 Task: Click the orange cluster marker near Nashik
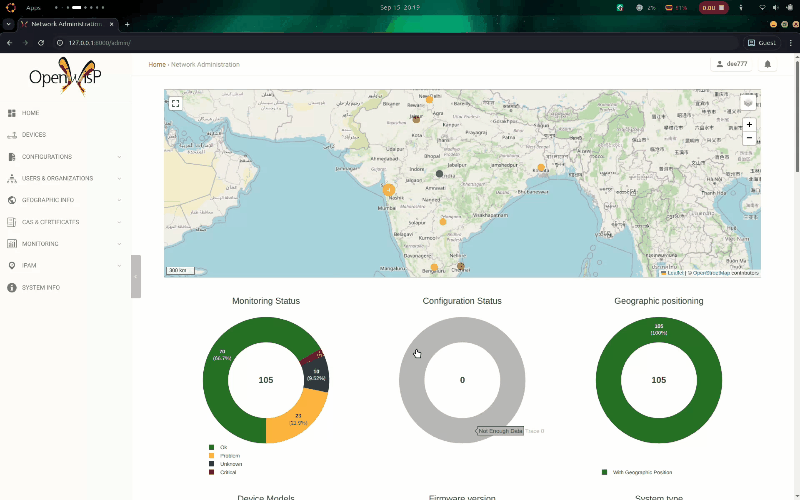click(x=389, y=190)
